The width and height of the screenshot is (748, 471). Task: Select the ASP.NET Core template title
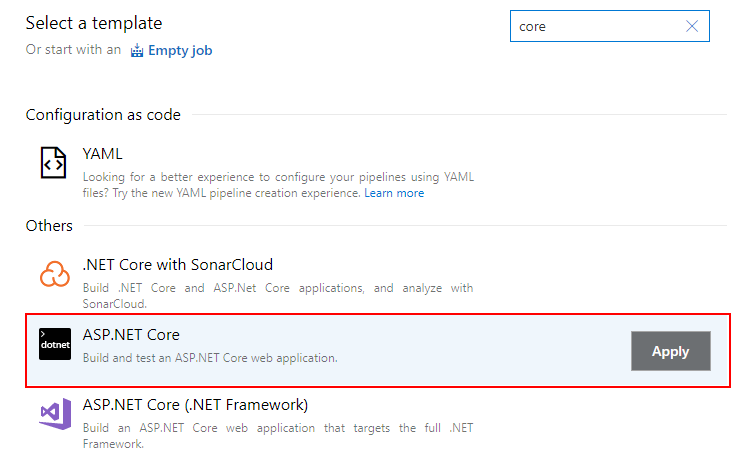[131, 335]
